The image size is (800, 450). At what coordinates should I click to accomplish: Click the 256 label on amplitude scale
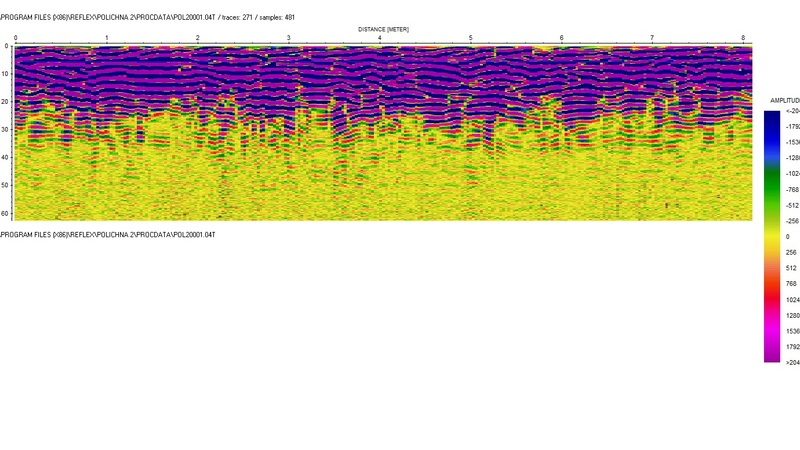(x=791, y=252)
